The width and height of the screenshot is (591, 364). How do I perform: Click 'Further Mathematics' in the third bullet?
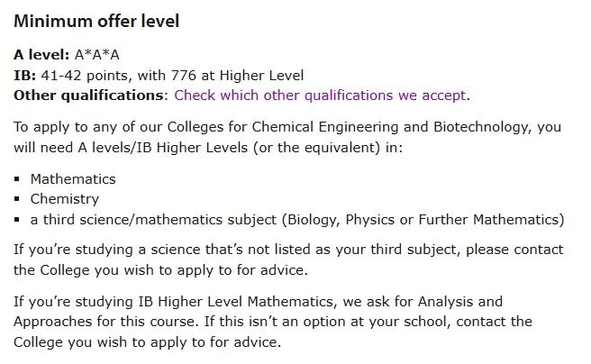point(489,220)
